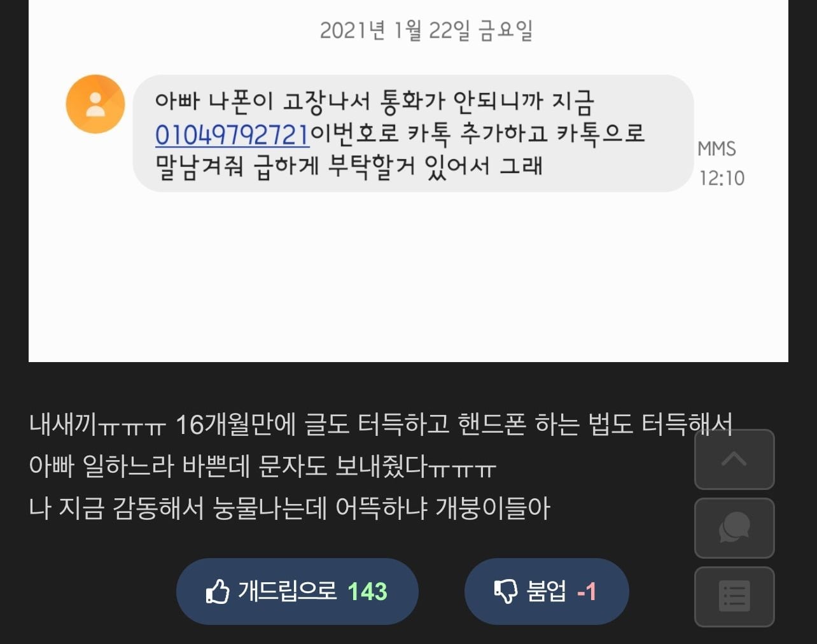Select the green 143 upvote count
Viewport: 817px width, 644px height.
point(368,592)
